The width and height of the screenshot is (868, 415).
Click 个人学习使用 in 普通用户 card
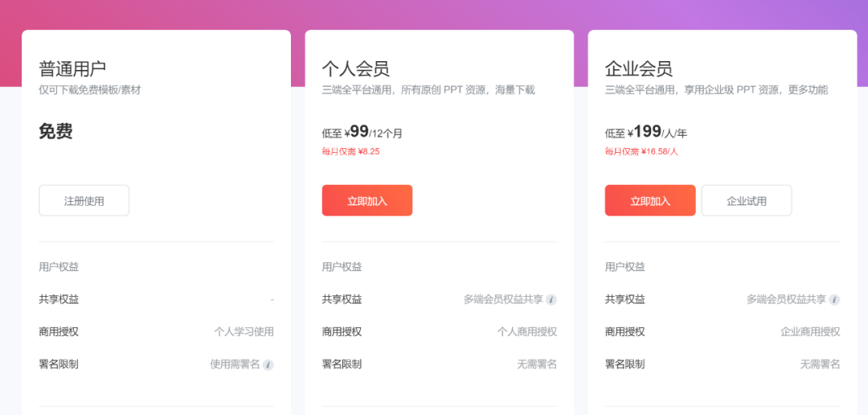[244, 332]
